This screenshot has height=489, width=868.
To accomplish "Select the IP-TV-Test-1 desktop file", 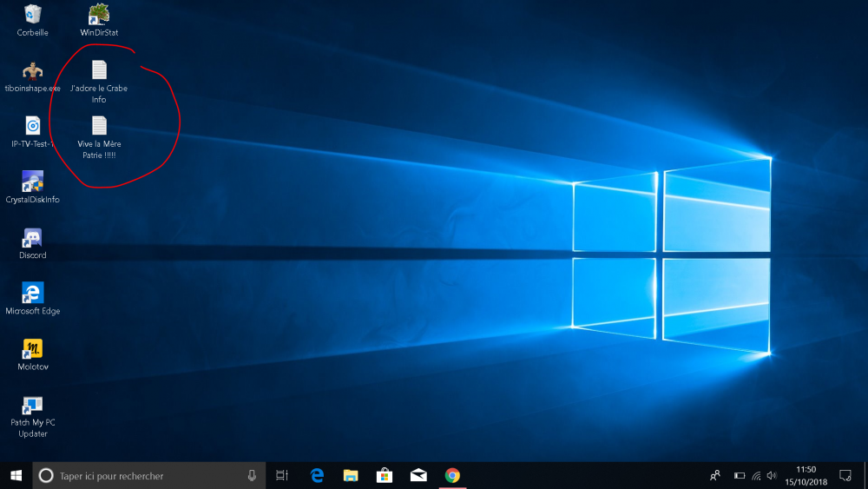I will point(32,127).
